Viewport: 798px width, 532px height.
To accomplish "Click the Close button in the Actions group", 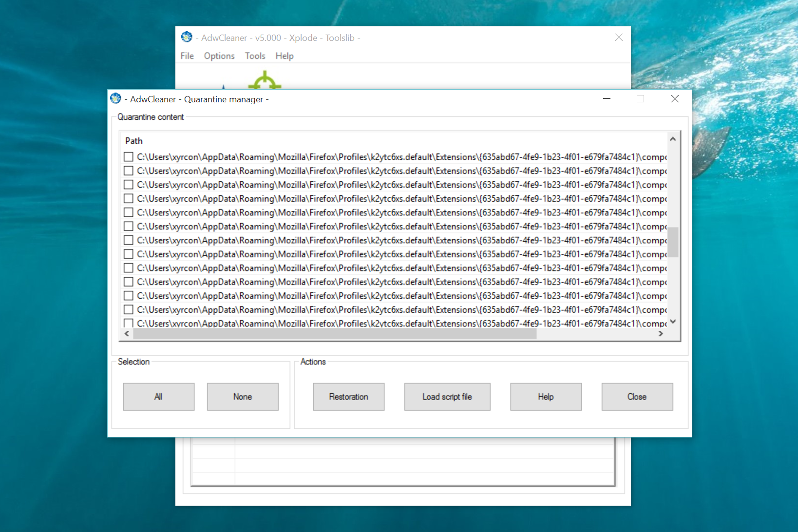I will 637,397.
